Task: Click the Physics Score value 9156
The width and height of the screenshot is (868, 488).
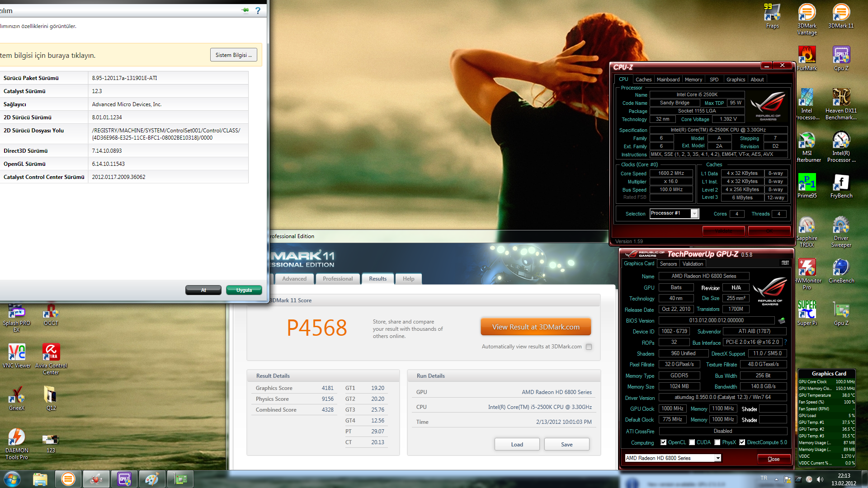Action: click(327, 399)
